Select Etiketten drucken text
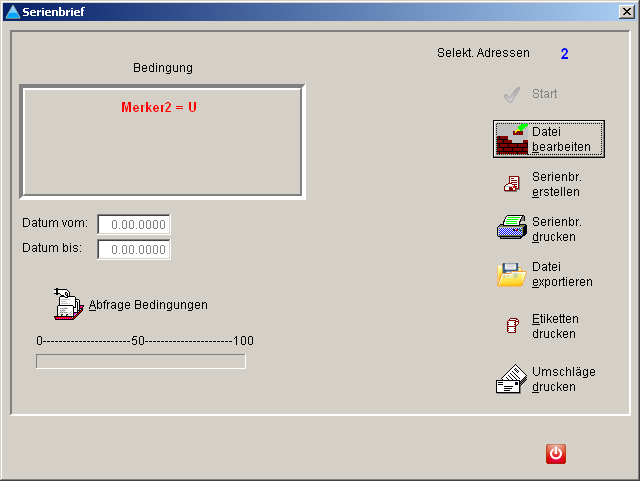640x481 pixels. [555, 326]
